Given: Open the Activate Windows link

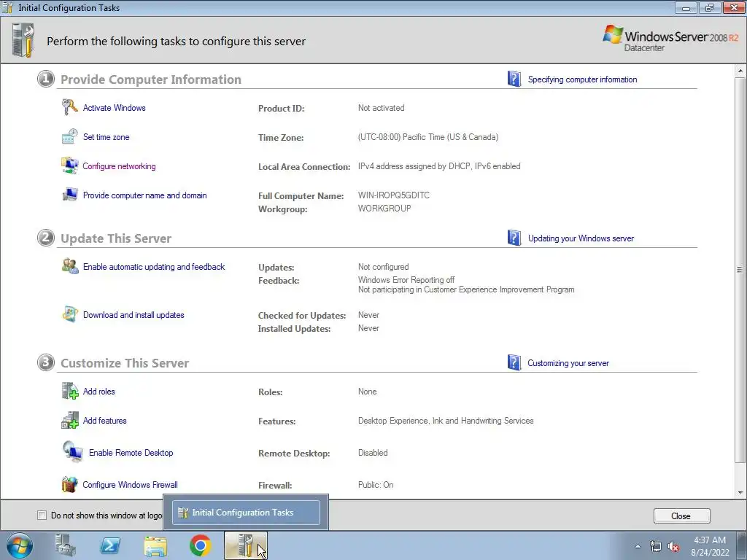Looking at the screenshot, I should 115,108.
